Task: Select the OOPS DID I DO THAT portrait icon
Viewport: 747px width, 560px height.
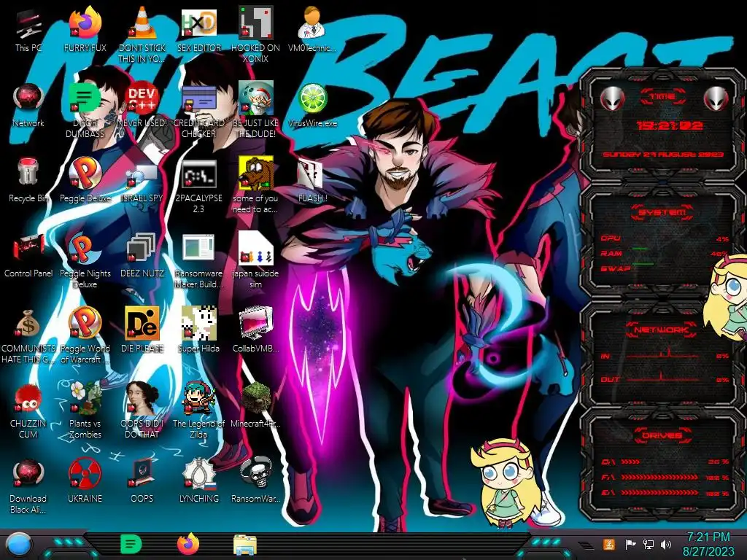Action: coord(142,411)
